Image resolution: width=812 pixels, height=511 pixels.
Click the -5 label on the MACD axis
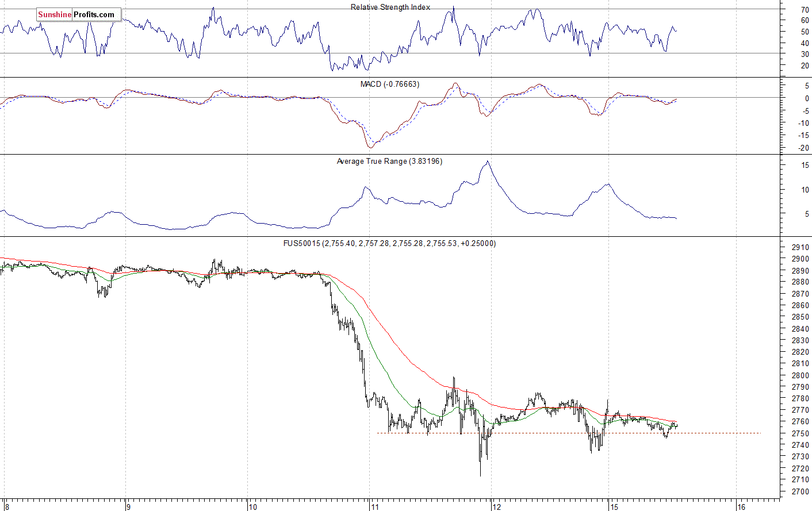coord(806,111)
